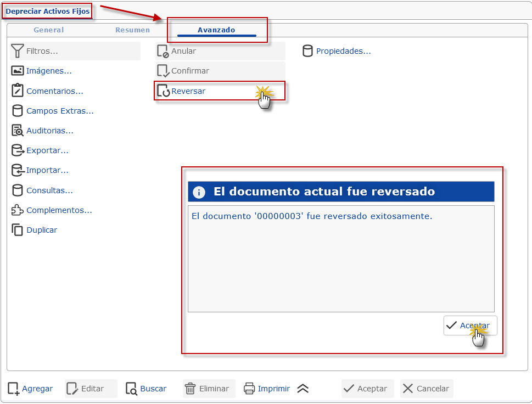This screenshot has height=404, width=532.
Task: Click Aceptar in the reversado dialog
Action: click(471, 326)
